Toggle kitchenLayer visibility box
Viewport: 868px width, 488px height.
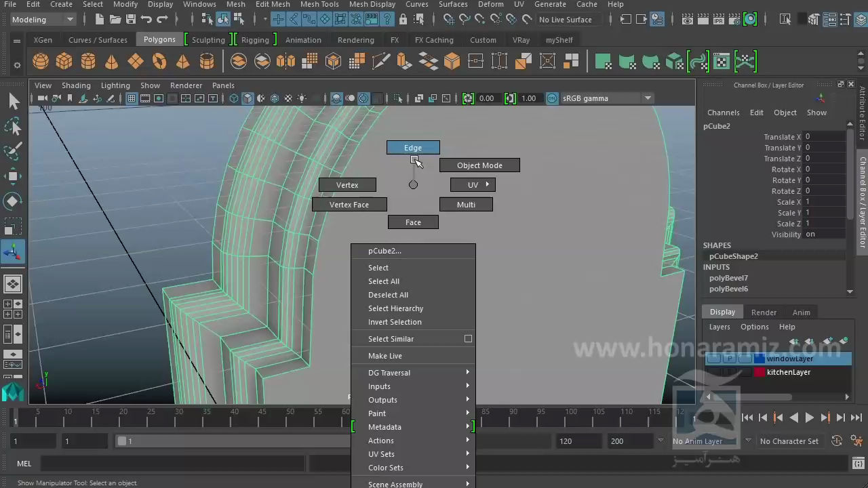(x=714, y=372)
